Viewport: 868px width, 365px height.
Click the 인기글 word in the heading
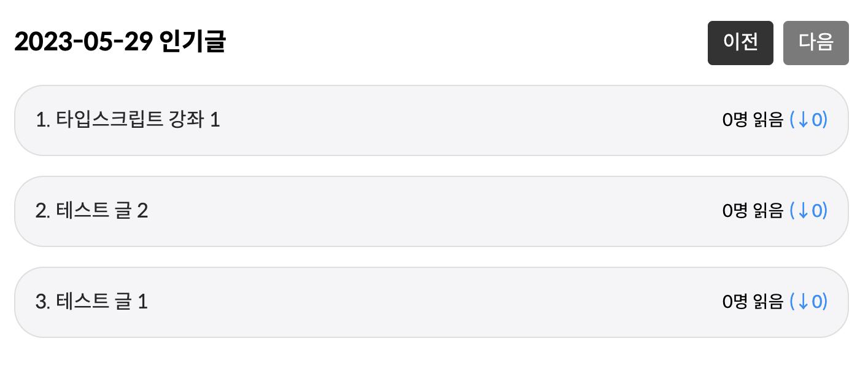click(x=192, y=42)
